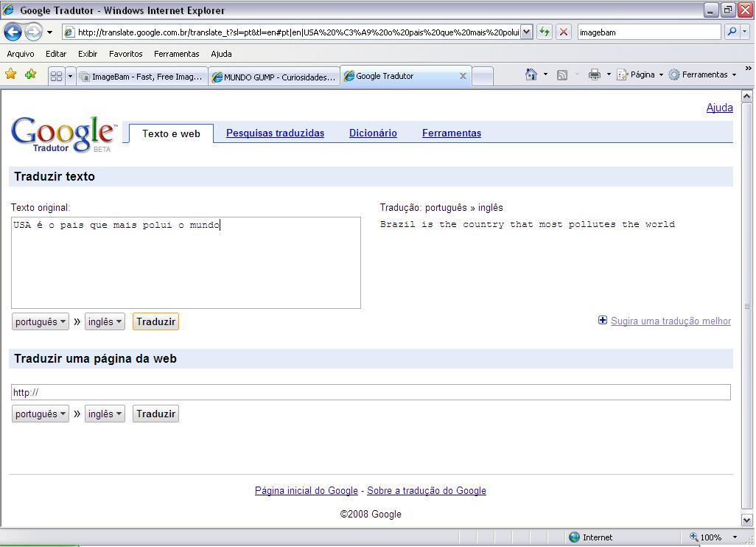Viewport: 756px width, 547px height.
Task: Switch to the MUNDO GUMP tab
Action: [x=274, y=77]
